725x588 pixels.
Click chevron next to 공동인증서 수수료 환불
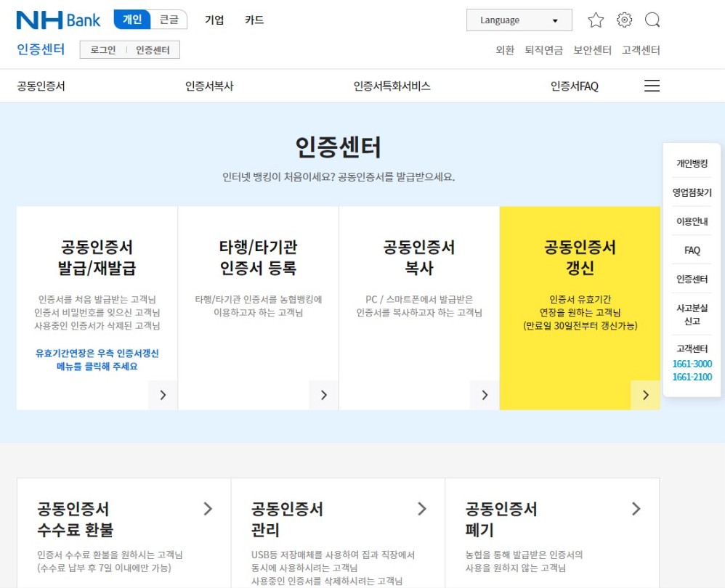pos(208,509)
